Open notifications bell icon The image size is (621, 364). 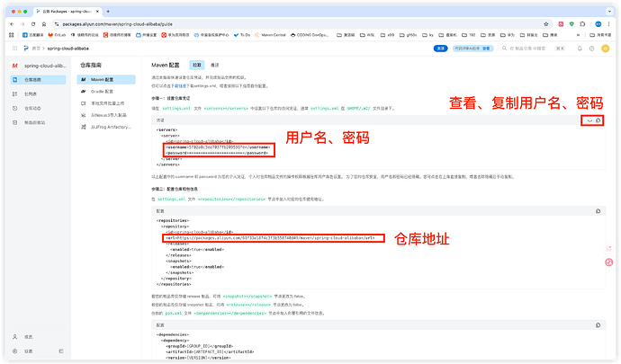coord(580,49)
